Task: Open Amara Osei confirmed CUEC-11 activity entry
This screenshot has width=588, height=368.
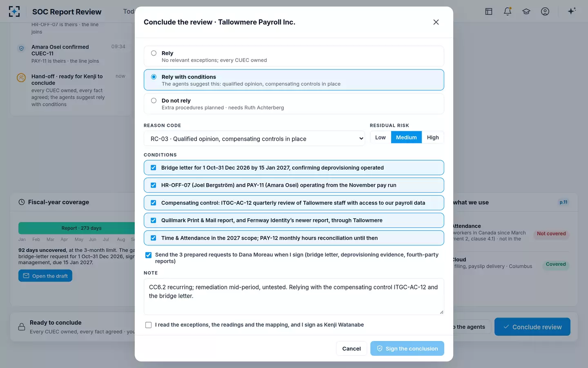Action: point(71,54)
